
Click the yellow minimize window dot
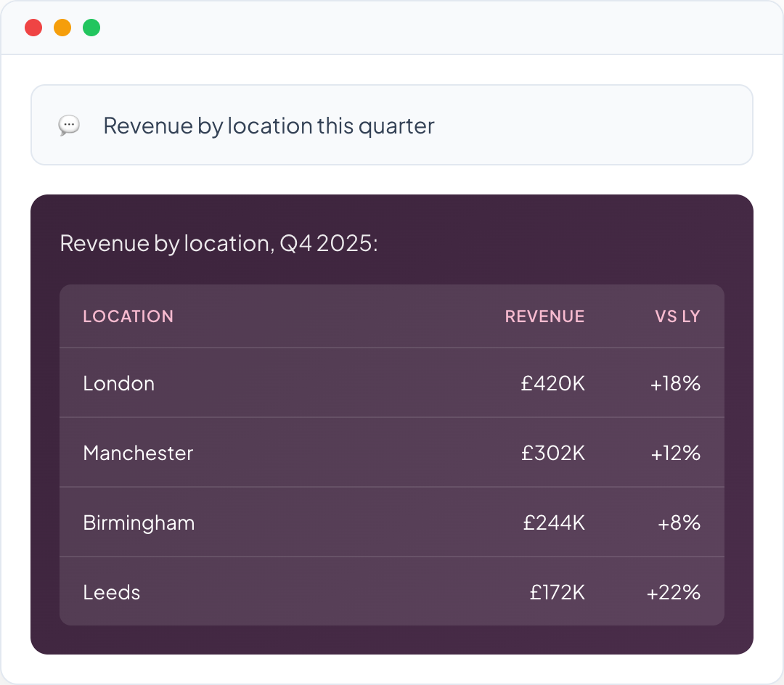(x=62, y=28)
